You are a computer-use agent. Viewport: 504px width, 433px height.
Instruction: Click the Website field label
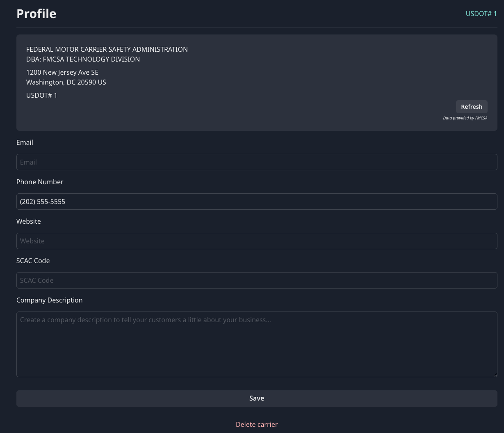pyautogui.click(x=29, y=221)
